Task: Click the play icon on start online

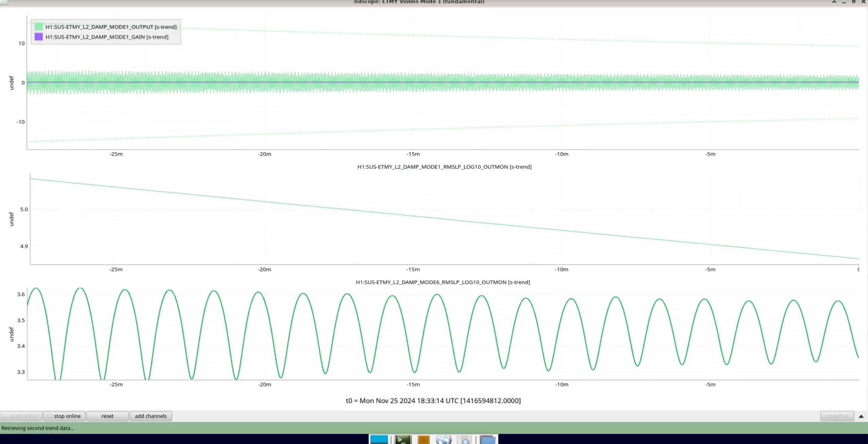Action: 6,416
